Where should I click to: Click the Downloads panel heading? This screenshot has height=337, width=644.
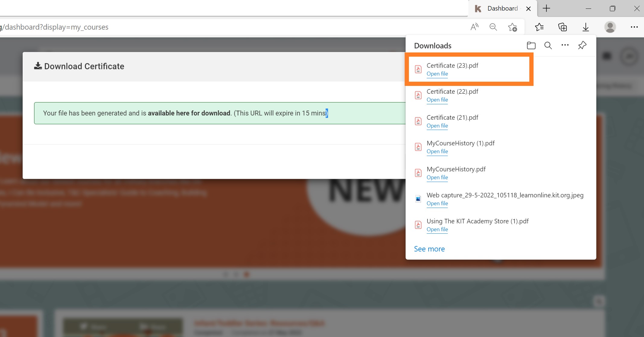tap(433, 46)
